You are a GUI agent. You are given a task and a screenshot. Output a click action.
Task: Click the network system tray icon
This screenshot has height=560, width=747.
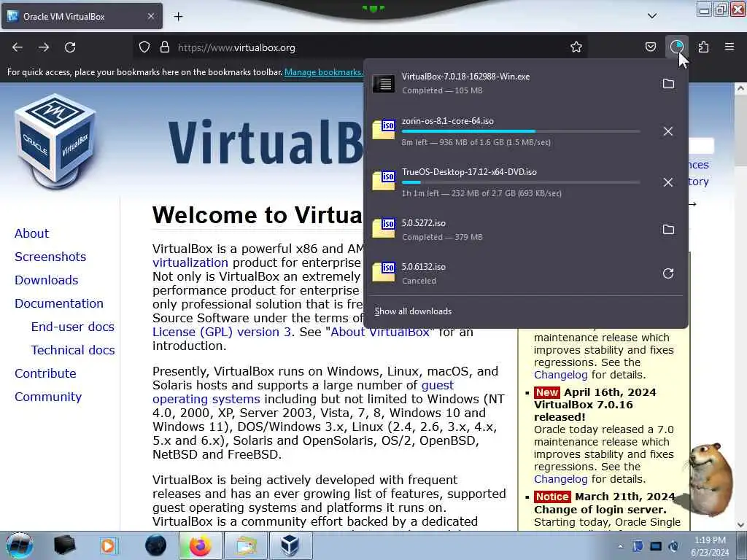[656, 546]
